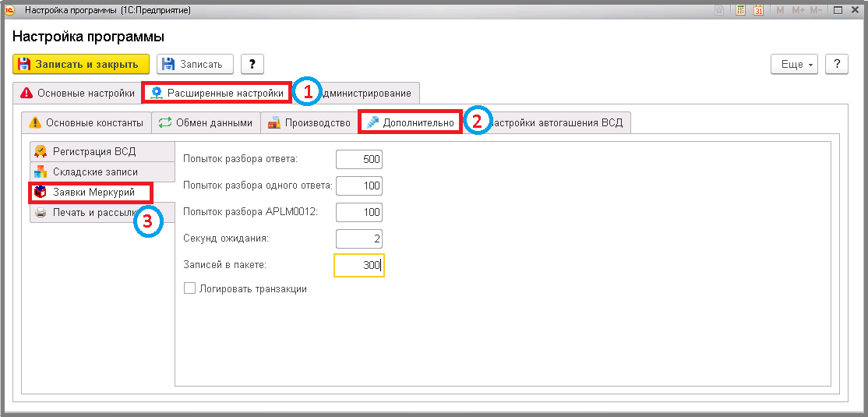Open the Складские записи side tab
Viewport: 868px width, 417px height.
tap(102, 171)
